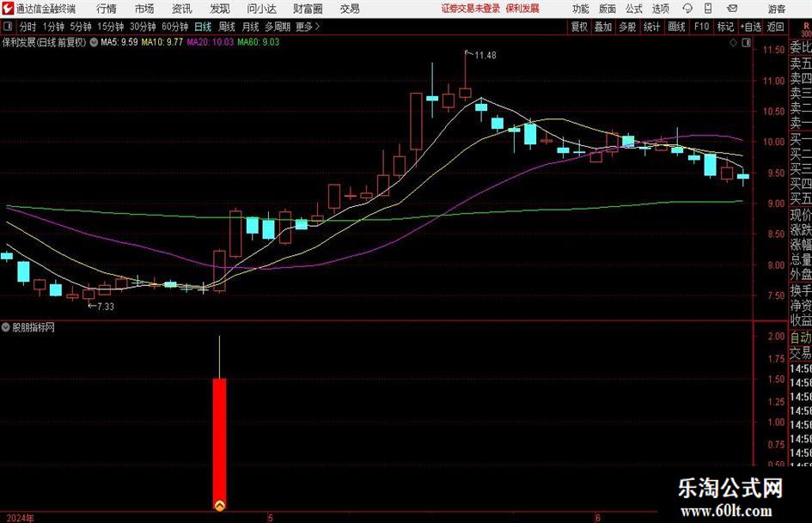812x523 pixels.
Task: Open the 资讯 menu
Action: [181, 9]
